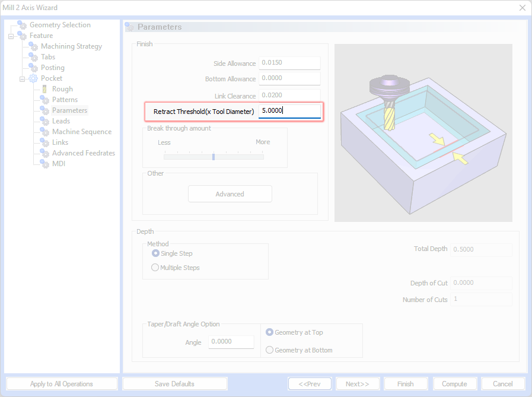Select the Links tree item
The height and width of the screenshot is (397, 532).
click(60, 142)
